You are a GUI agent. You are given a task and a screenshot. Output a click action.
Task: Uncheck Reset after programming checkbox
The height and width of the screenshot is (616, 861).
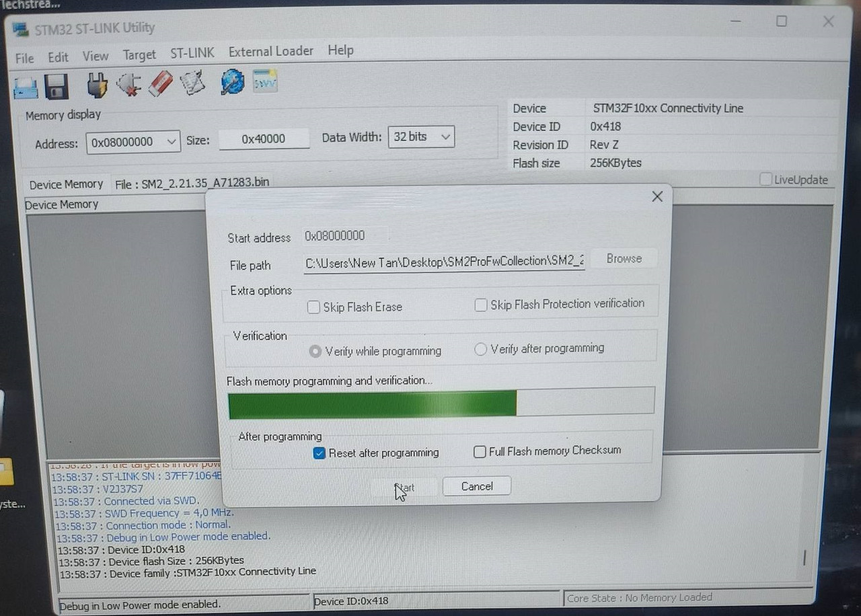(320, 453)
